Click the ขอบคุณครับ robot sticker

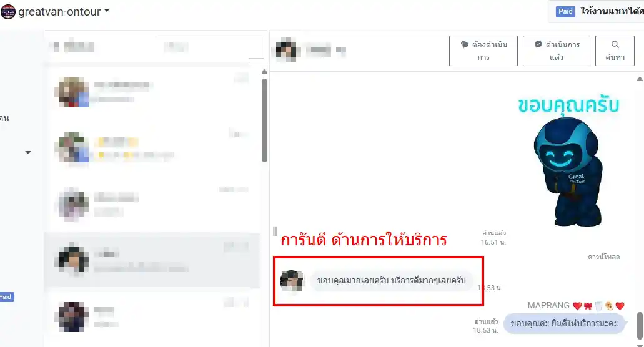(x=568, y=161)
